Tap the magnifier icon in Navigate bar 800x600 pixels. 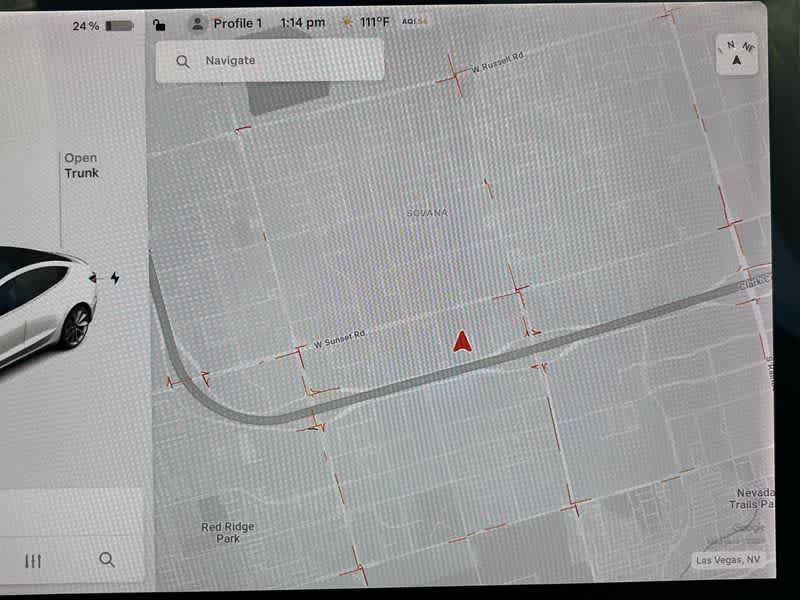pyautogui.click(x=183, y=61)
